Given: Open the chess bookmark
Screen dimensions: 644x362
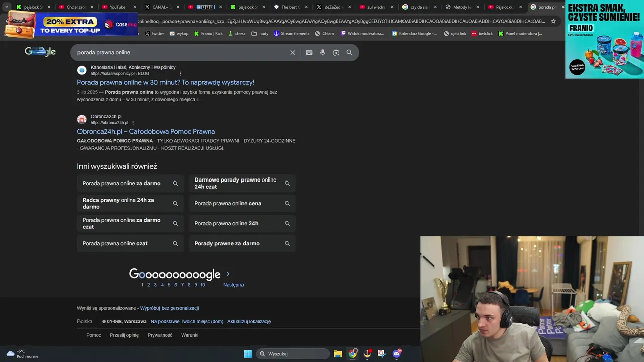Looking at the screenshot, I should tap(237, 34).
